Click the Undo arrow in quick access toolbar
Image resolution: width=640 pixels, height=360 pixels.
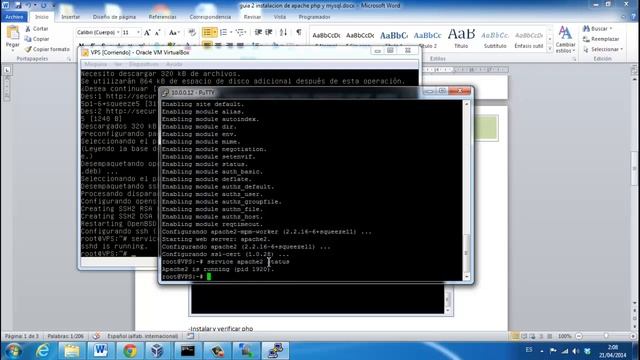[29, 5]
